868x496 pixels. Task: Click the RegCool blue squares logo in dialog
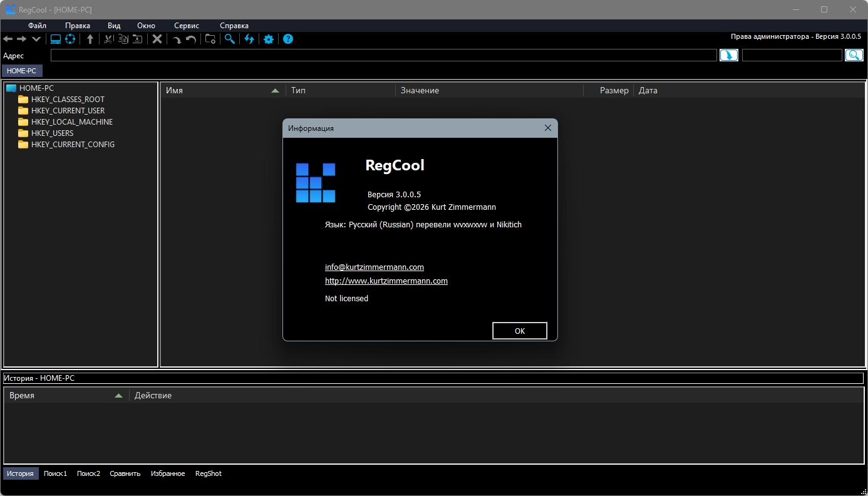316,183
